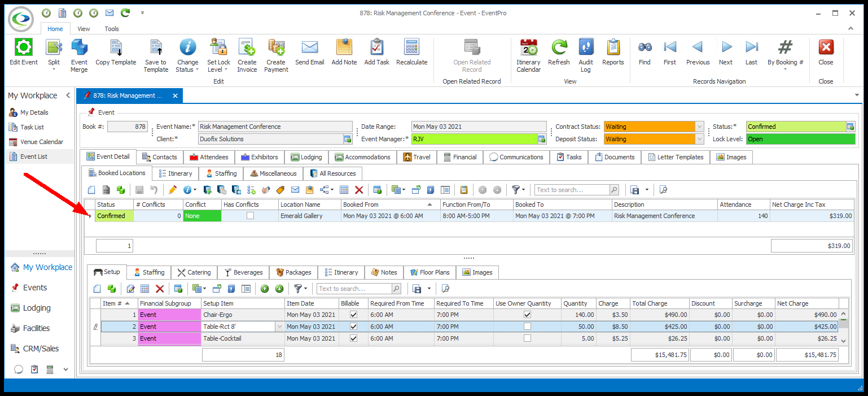
Task: Toggle the Has Conflicts checkbox for Emerald Gallery
Action: [250, 216]
